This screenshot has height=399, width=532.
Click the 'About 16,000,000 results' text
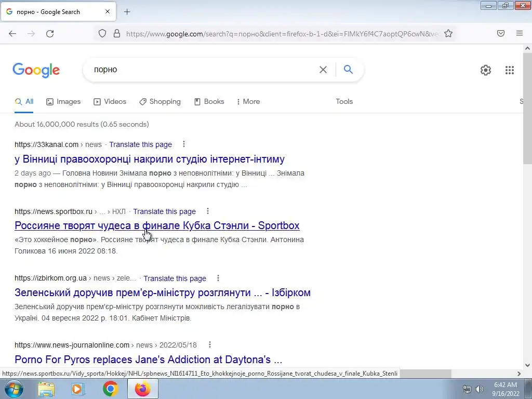pyautogui.click(x=56, y=124)
